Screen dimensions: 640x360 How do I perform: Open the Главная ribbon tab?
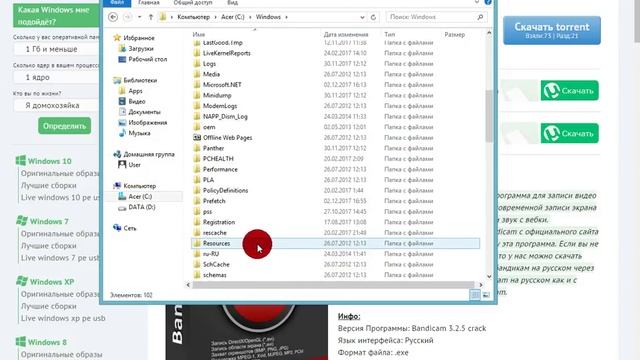click(x=149, y=3)
